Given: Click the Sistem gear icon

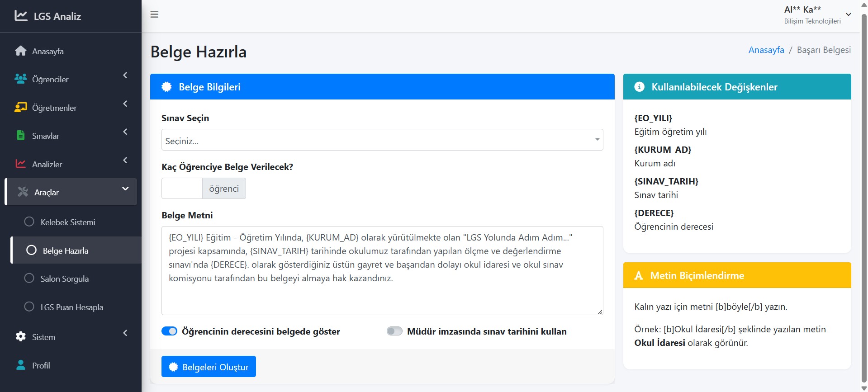Looking at the screenshot, I should pyautogui.click(x=21, y=337).
